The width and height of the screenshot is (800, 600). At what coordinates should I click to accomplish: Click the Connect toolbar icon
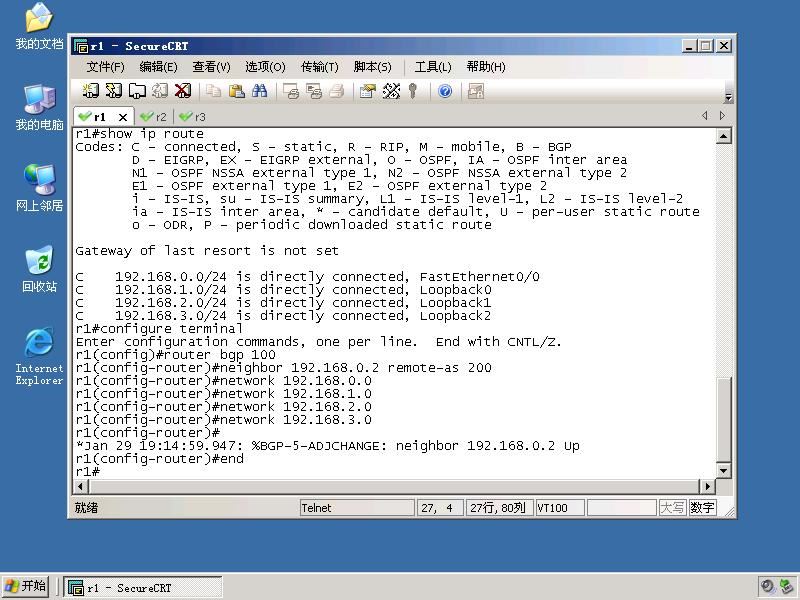pos(90,91)
